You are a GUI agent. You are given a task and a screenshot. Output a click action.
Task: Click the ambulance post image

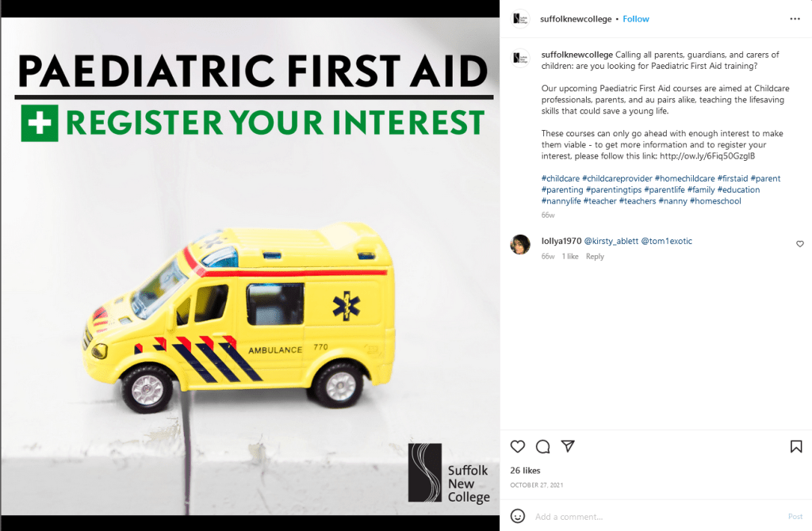(x=250, y=266)
